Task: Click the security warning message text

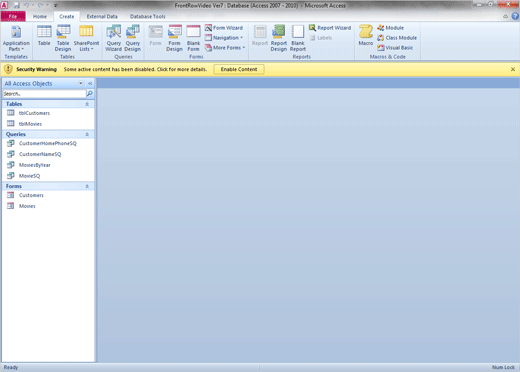Action: (135, 69)
